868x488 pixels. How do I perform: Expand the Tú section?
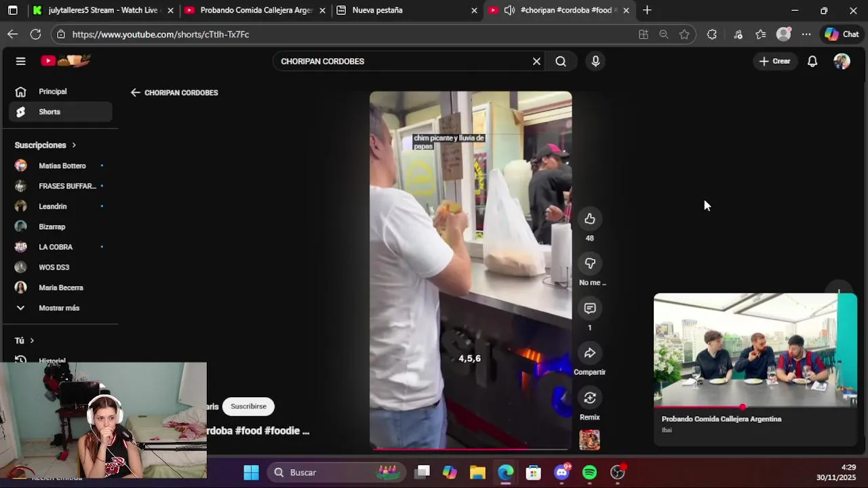click(24, 340)
